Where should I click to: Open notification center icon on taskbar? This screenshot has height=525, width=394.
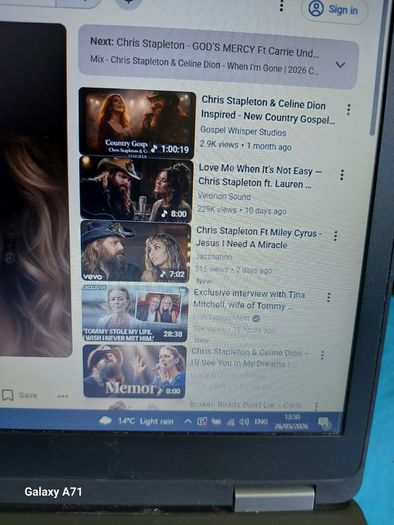324,423
